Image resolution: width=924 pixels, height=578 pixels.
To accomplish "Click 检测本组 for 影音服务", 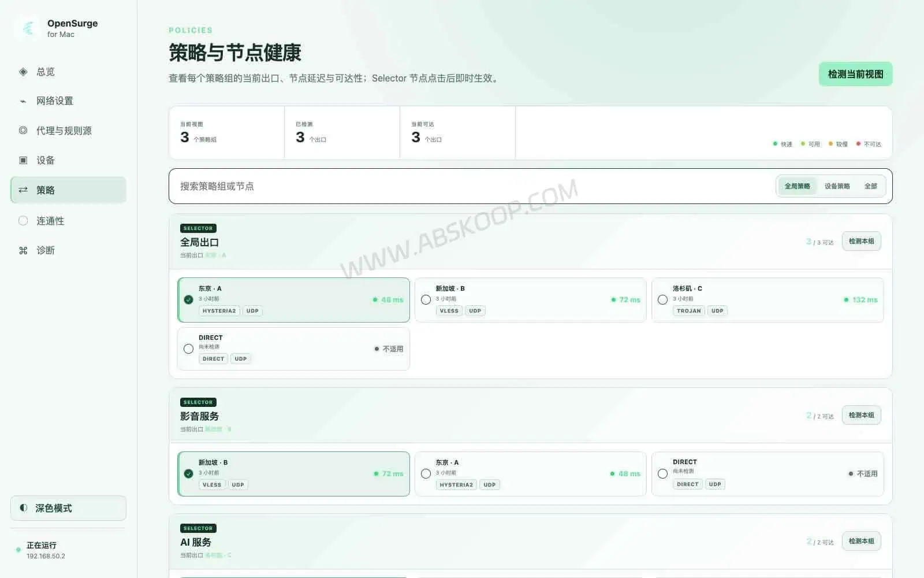I will pos(861,415).
